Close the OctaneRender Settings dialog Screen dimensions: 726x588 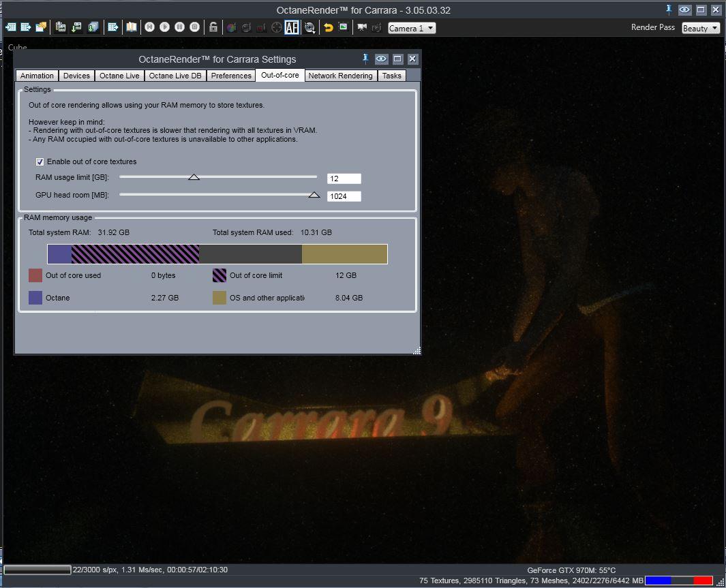[412, 59]
